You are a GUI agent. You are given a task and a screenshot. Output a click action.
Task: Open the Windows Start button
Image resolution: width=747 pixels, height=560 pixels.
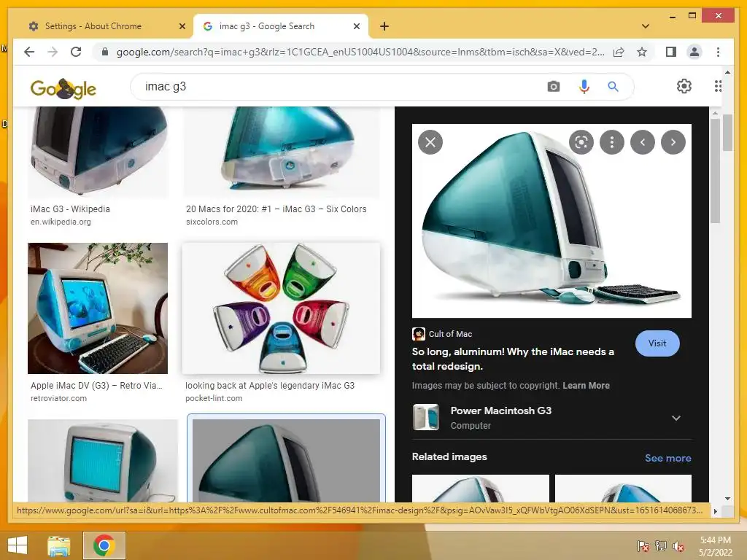[x=18, y=545]
